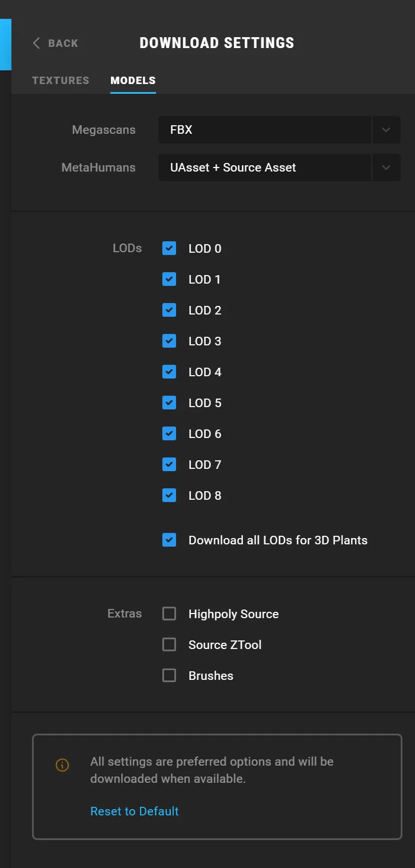Toggle the LOD 2 checkbox

[169, 310]
